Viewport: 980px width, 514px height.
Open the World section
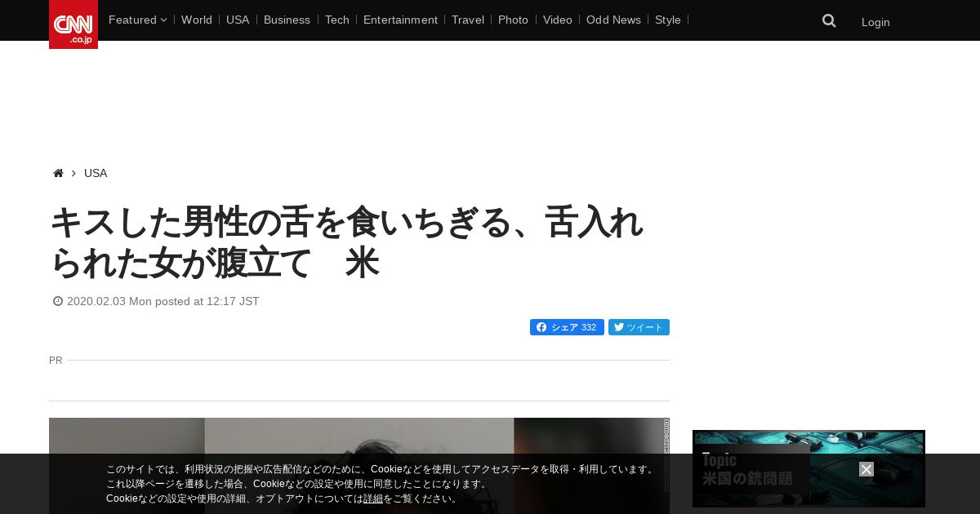click(197, 20)
